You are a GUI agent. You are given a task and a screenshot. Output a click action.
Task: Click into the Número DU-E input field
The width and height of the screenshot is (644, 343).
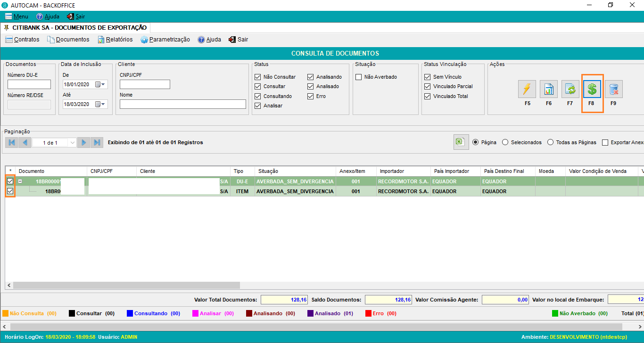pos(29,84)
